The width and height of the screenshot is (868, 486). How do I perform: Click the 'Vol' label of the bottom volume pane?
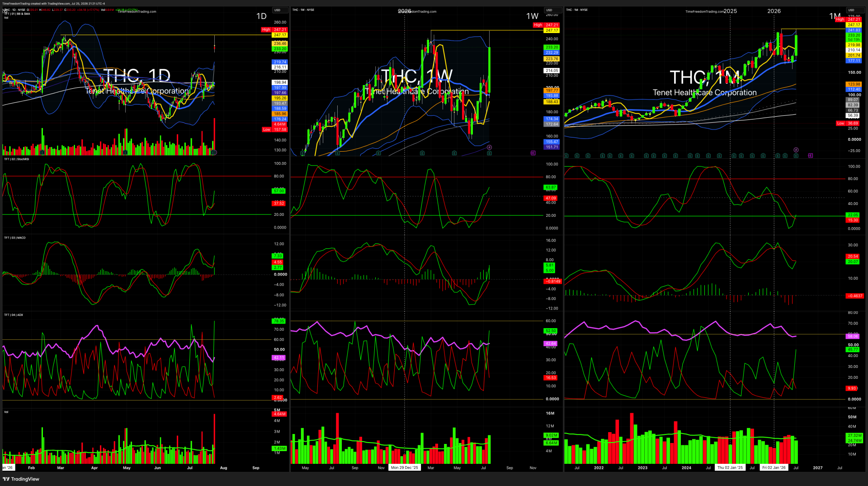(x=6, y=412)
